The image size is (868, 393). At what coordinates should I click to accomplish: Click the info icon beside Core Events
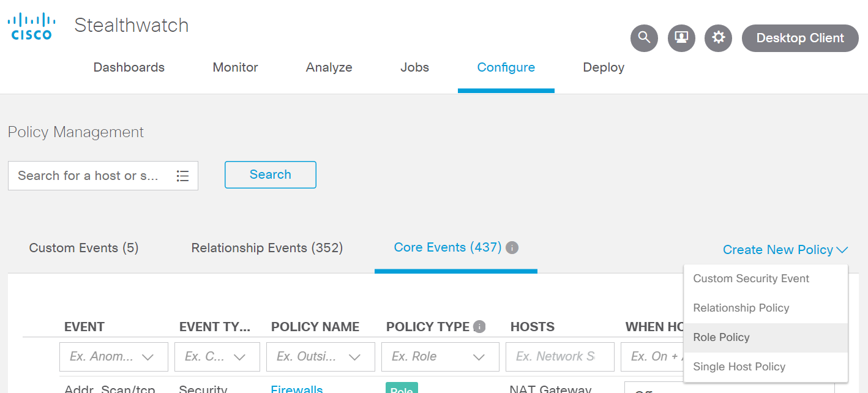[512, 248]
